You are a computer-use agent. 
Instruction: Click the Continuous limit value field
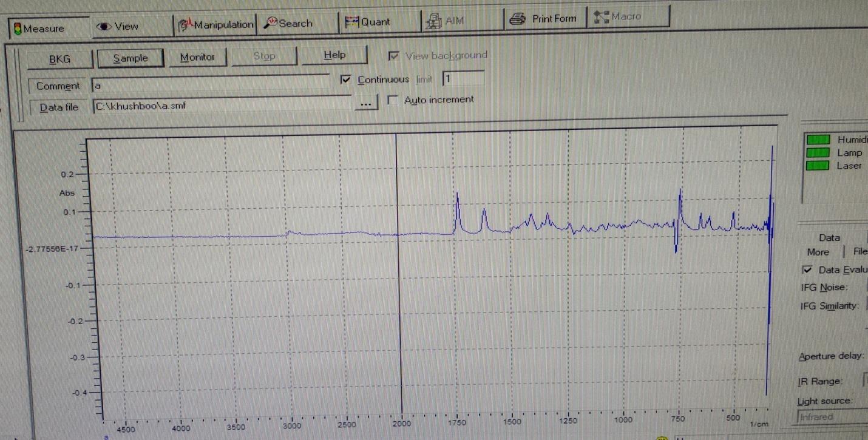click(463, 79)
